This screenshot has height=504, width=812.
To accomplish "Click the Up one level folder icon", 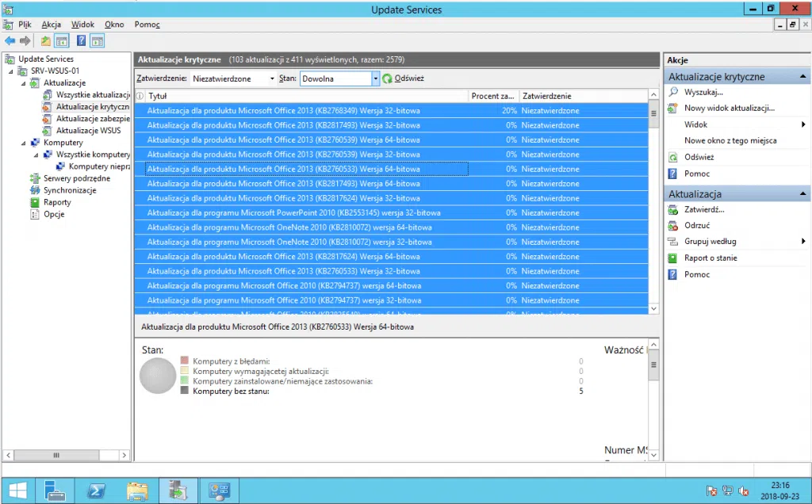I will [x=46, y=40].
